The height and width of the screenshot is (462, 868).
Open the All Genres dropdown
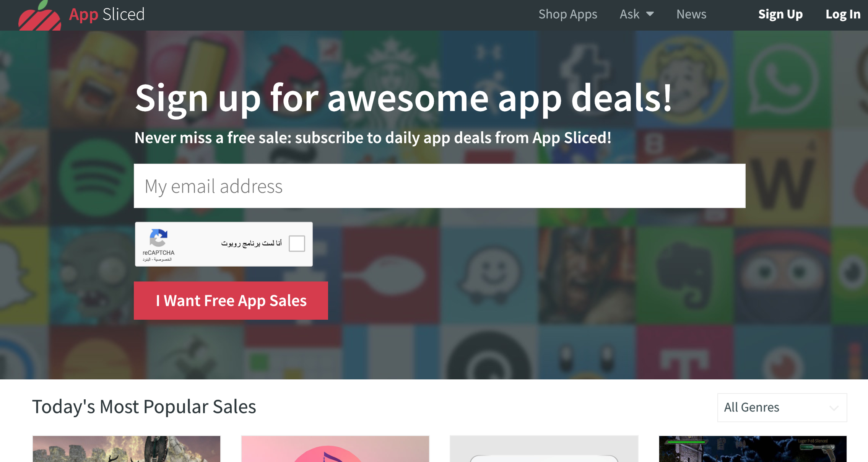point(782,408)
